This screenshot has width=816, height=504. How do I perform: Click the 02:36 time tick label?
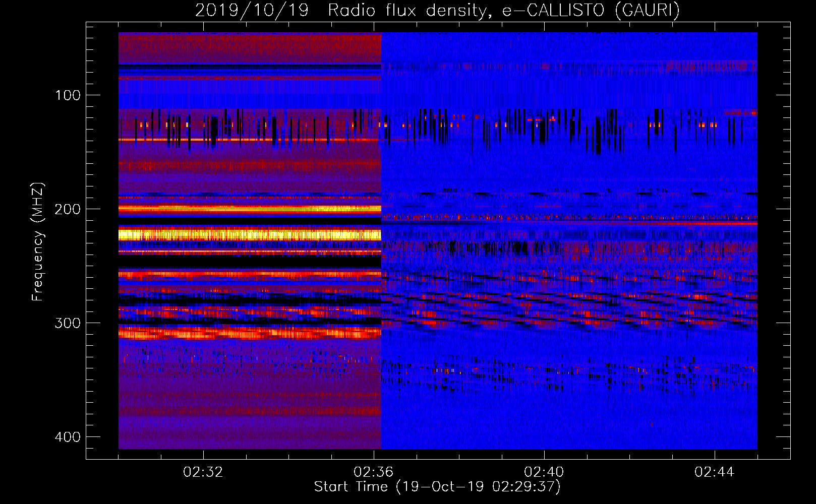(374, 472)
